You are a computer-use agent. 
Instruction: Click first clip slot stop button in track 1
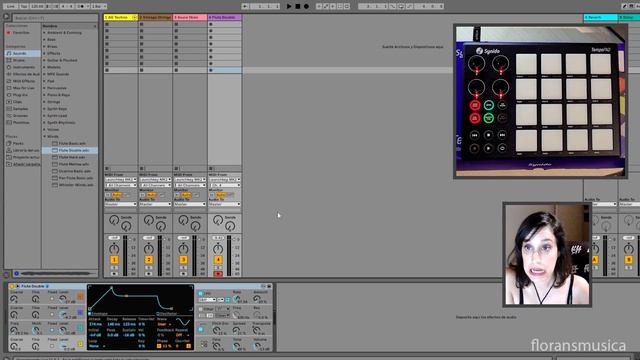coord(107,24)
